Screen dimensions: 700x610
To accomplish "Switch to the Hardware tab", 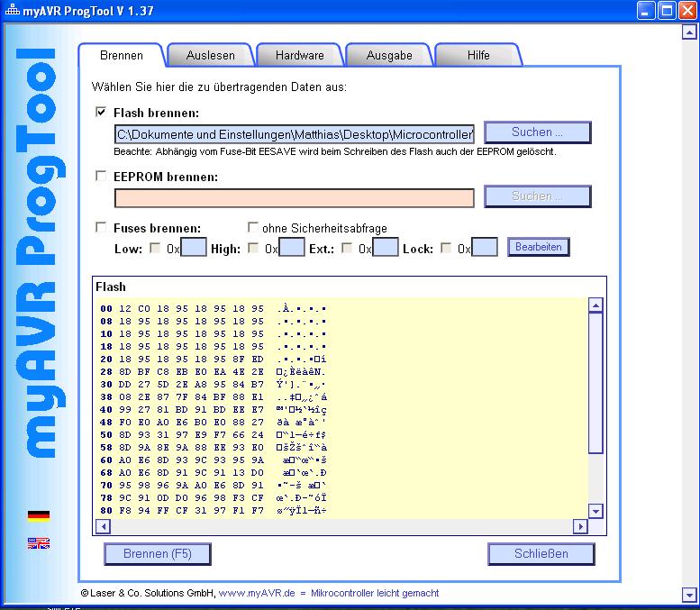I will (x=300, y=55).
